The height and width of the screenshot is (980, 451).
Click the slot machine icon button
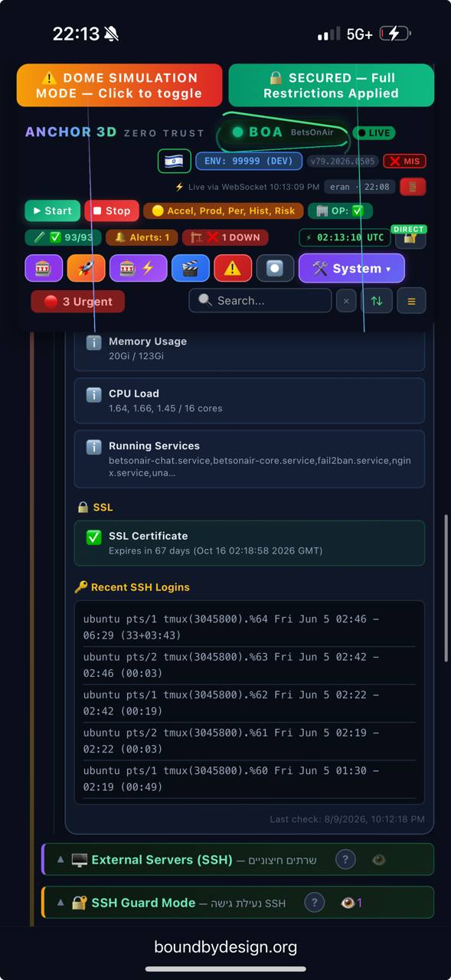coord(44,269)
